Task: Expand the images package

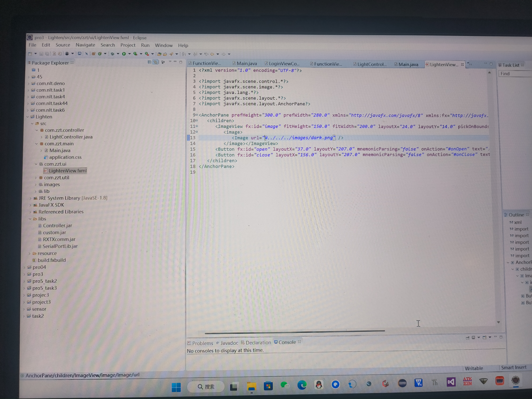Action: coord(36,185)
